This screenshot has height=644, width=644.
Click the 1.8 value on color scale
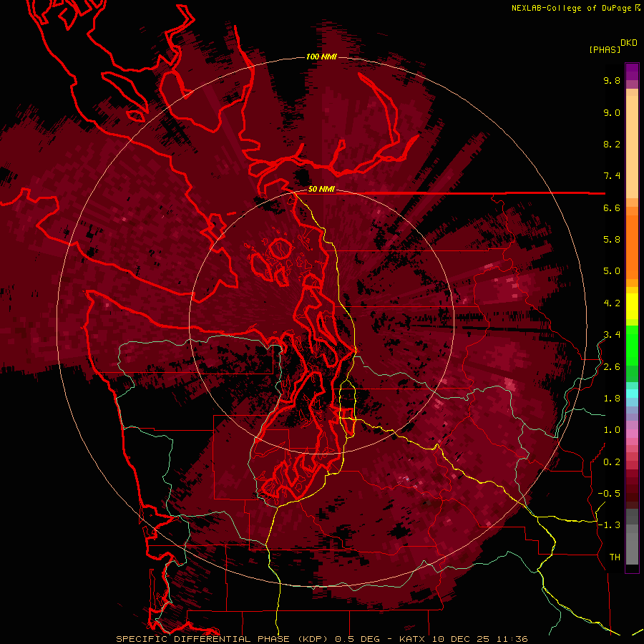click(x=612, y=399)
